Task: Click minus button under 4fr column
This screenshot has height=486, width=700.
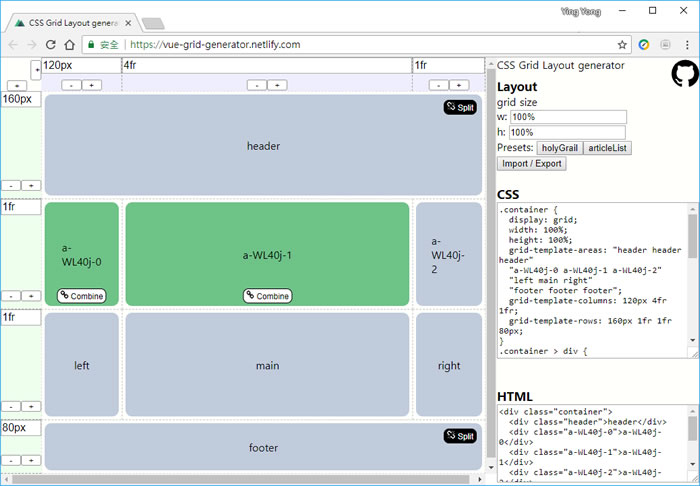Action: pyautogui.click(x=257, y=85)
